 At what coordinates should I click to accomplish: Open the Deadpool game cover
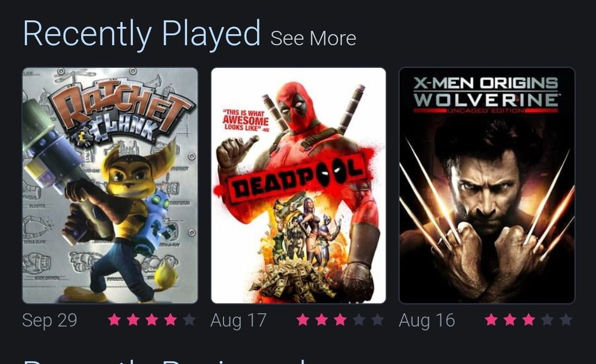point(299,185)
